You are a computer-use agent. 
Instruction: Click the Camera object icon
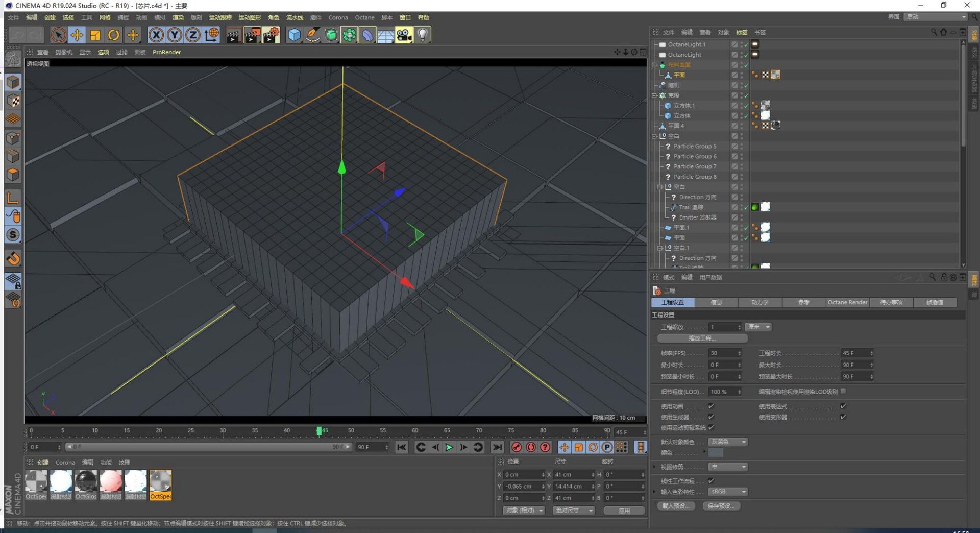404,35
